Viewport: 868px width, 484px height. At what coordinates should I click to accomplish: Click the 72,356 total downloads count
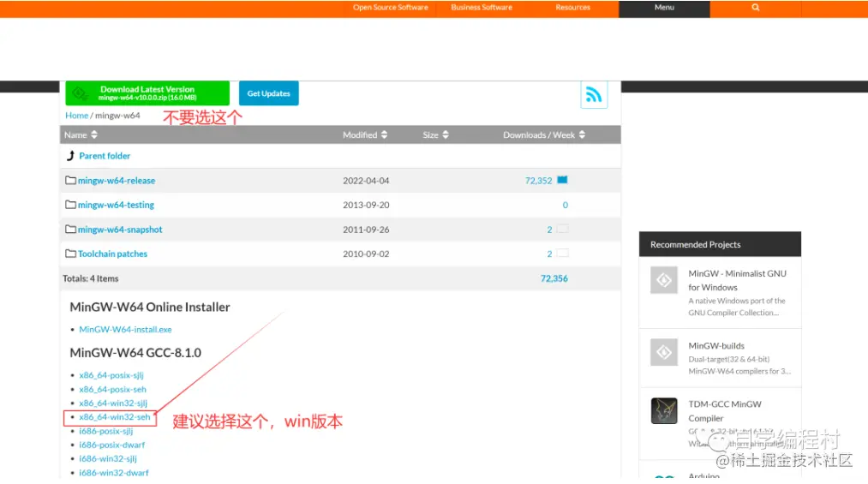point(554,278)
